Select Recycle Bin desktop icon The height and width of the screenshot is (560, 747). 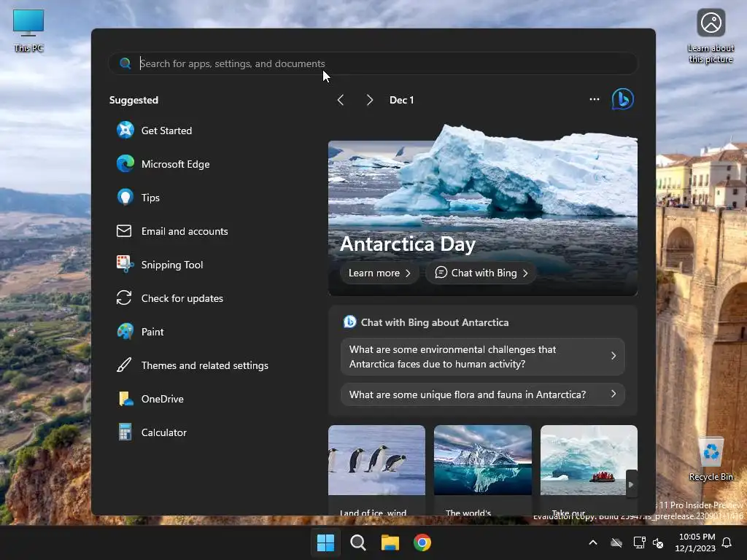[x=711, y=459]
